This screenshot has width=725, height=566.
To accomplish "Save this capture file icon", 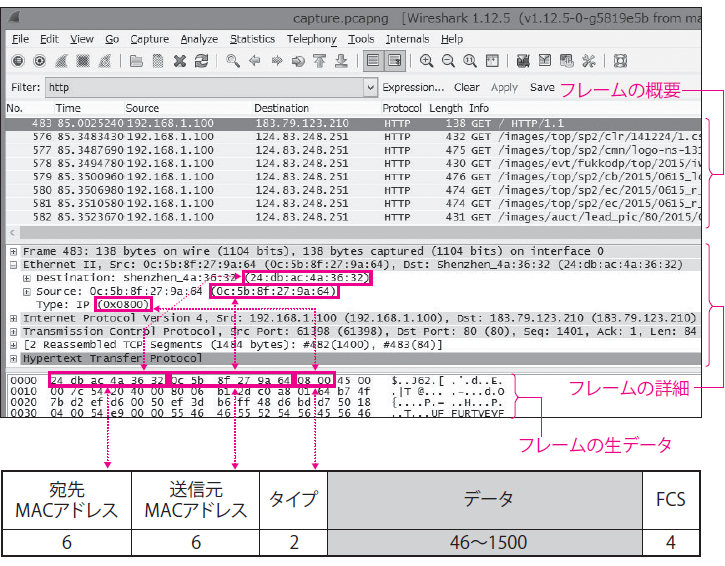I will pyautogui.click(x=158, y=61).
